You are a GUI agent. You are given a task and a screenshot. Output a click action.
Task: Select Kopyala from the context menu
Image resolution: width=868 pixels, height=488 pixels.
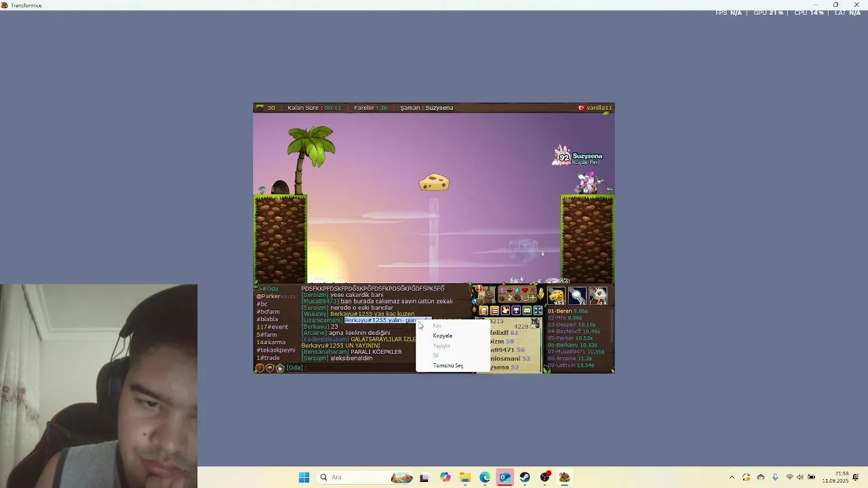tap(442, 335)
